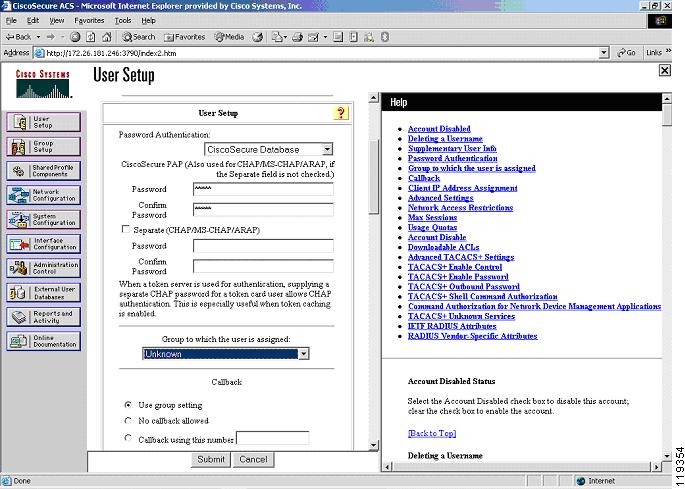Open the Favorites menu
Screen dimensions: 685x489
pos(89,21)
